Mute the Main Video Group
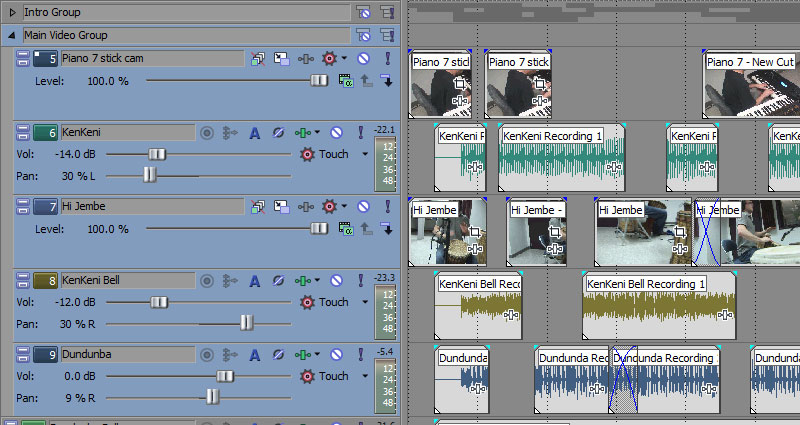This screenshot has height=425, width=800. click(363, 35)
